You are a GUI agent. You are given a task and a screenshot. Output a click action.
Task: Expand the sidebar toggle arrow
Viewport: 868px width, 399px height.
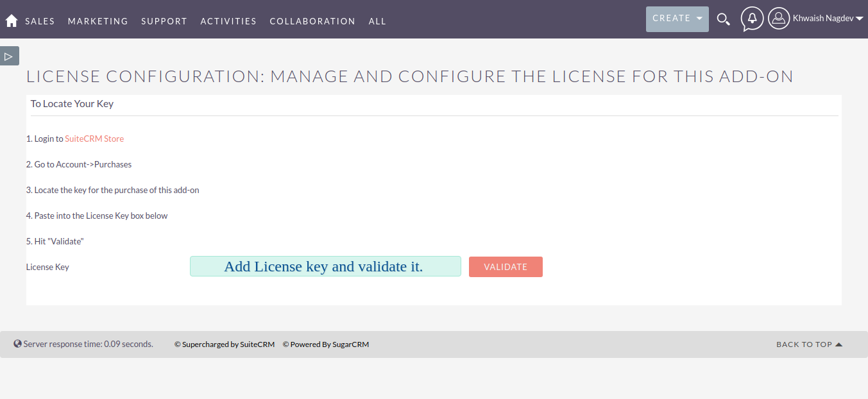9,56
